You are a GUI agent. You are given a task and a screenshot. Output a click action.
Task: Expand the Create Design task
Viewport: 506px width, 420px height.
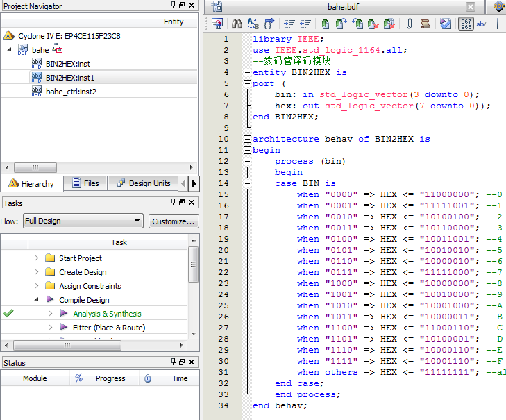tap(37, 272)
